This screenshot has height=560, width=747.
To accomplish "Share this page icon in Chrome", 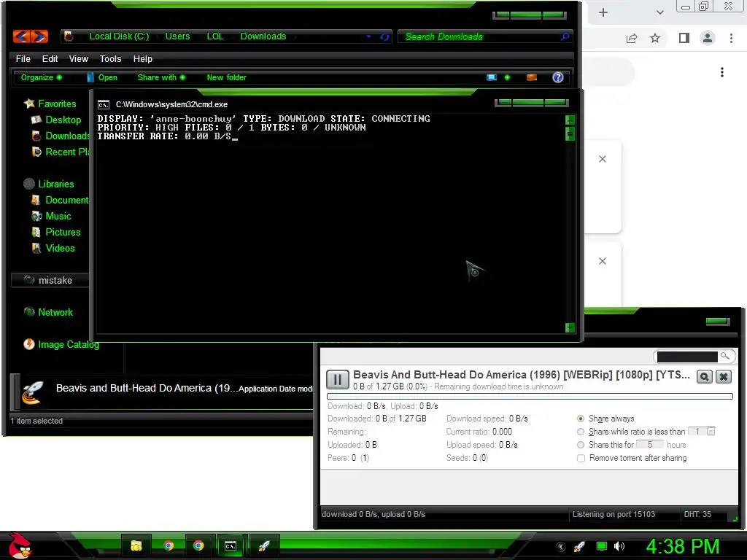I will pos(632,38).
